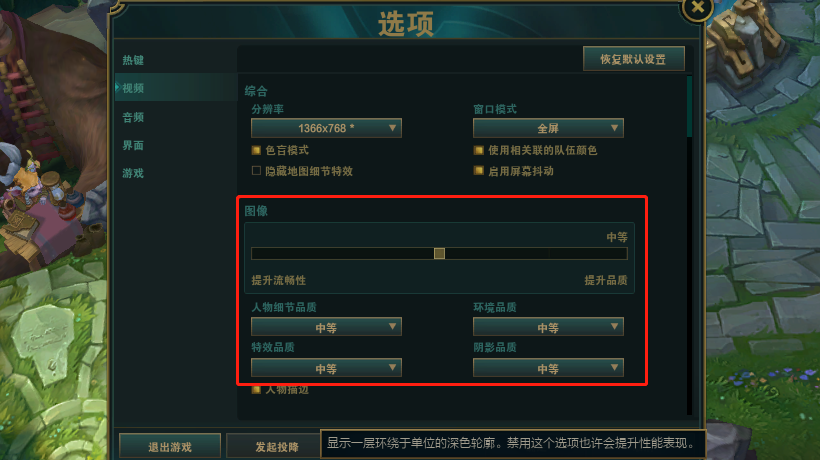The height and width of the screenshot is (460, 820).
Task: Open the 人物细节品质 dropdown
Action: (x=326, y=327)
